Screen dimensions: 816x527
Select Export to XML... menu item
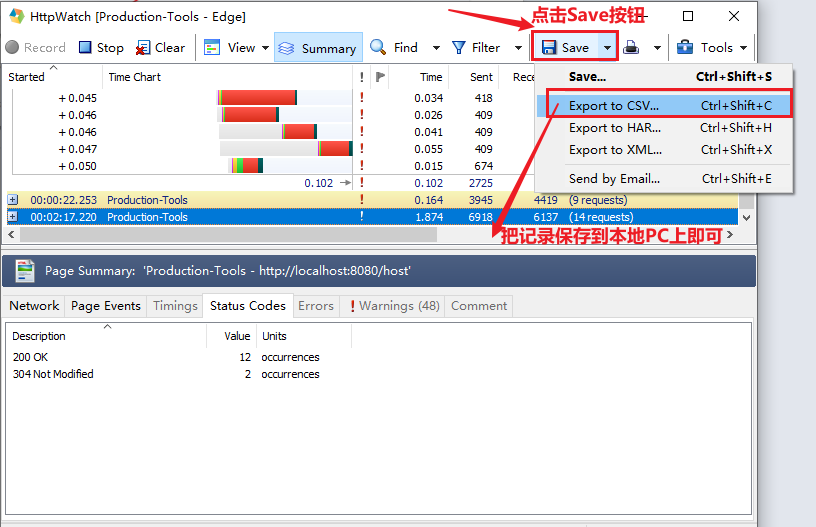coord(664,150)
